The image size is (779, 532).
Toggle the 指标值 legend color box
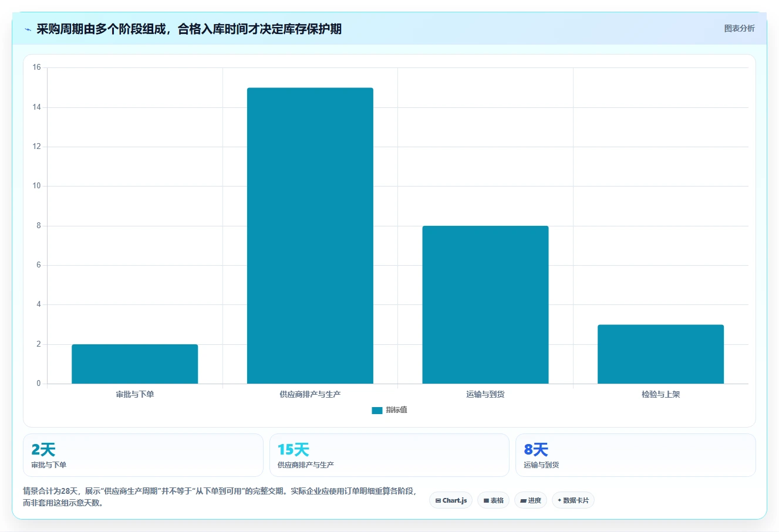[377, 411]
